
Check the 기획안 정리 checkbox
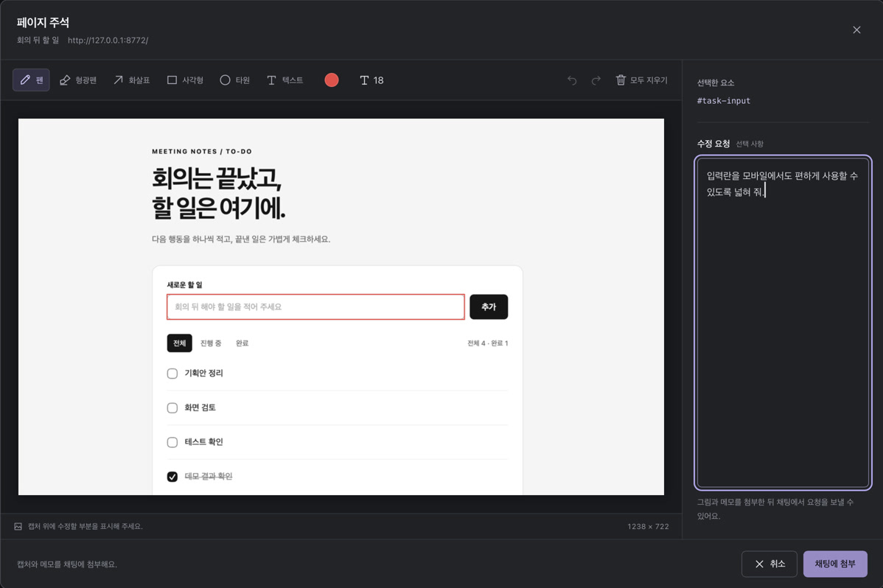click(172, 374)
